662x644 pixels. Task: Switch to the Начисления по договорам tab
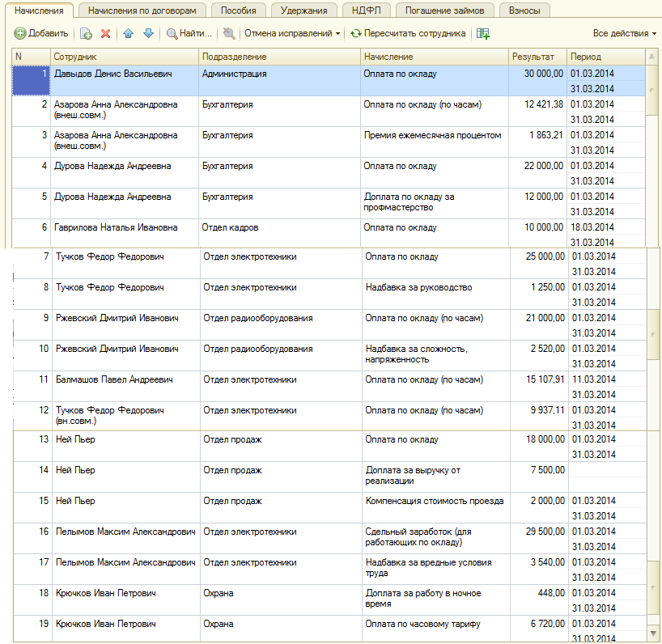pos(142,11)
